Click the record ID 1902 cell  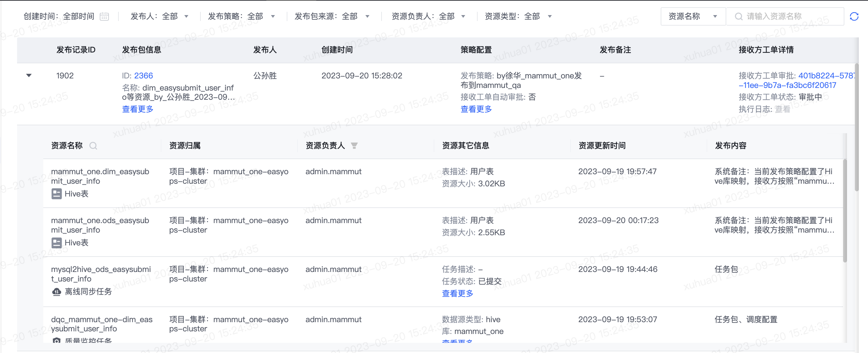click(65, 76)
